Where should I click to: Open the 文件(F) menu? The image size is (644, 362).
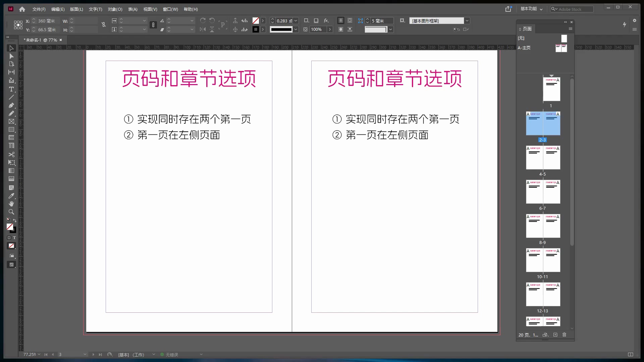tap(39, 9)
